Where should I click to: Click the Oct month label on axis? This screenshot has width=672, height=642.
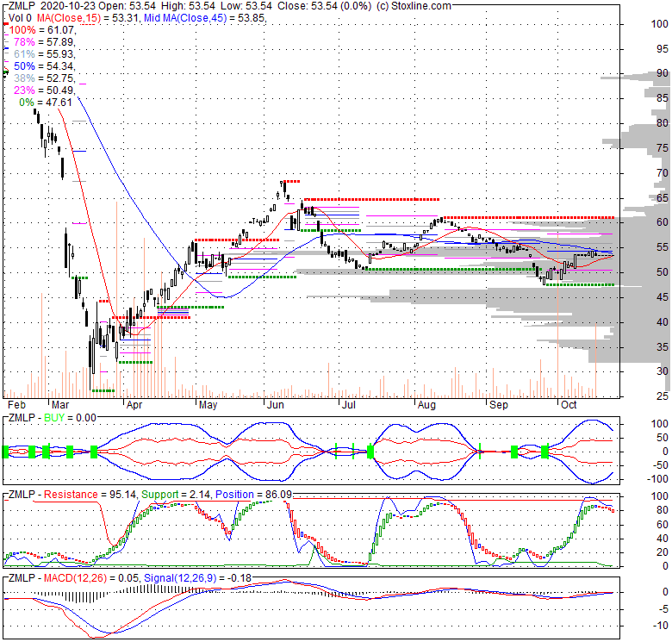pos(569,404)
